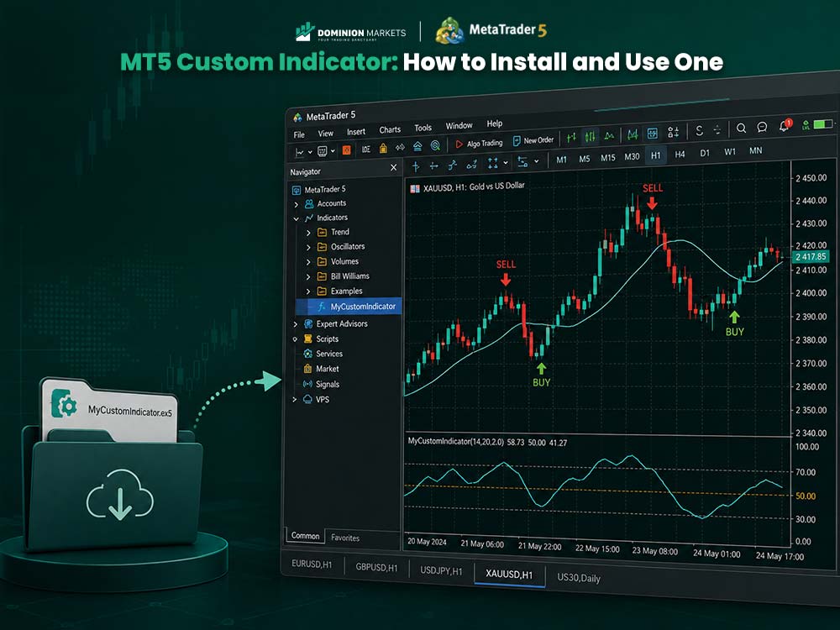Switch chart to bar chart icon
Screen dimensions: 840x630
[571, 138]
